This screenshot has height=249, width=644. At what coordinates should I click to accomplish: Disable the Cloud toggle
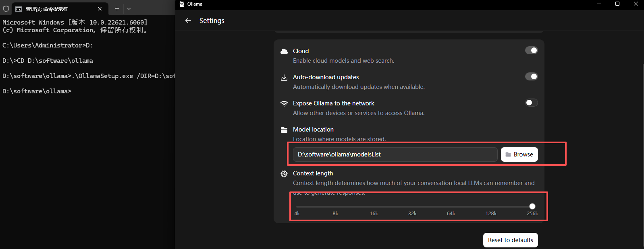coord(531,50)
